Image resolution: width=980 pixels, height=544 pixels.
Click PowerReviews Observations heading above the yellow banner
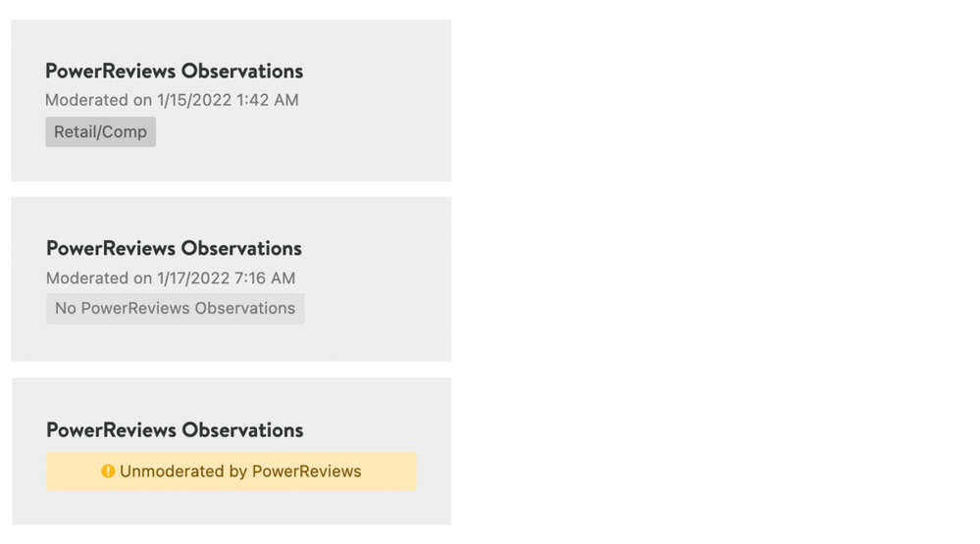click(x=175, y=430)
